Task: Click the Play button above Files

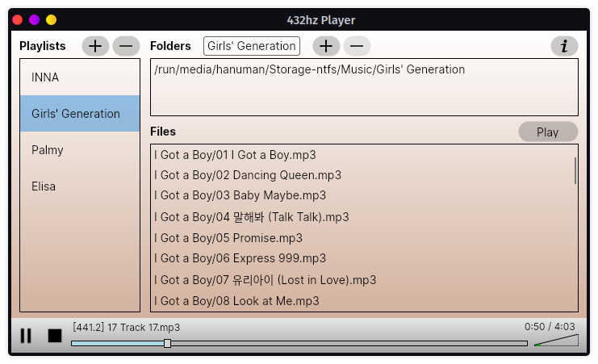Action: point(548,132)
